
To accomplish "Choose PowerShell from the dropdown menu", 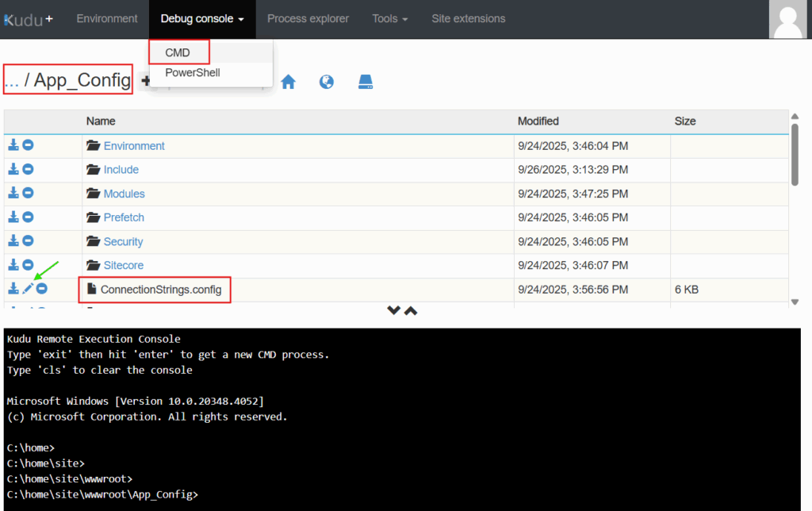I will (x=193, y=73).
